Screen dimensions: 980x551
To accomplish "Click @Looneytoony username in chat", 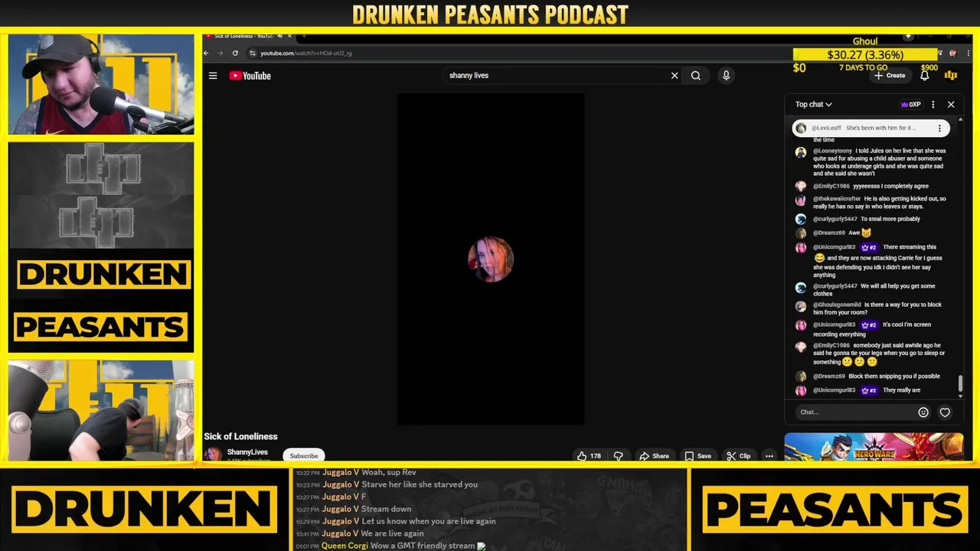I will click(832, 151).
